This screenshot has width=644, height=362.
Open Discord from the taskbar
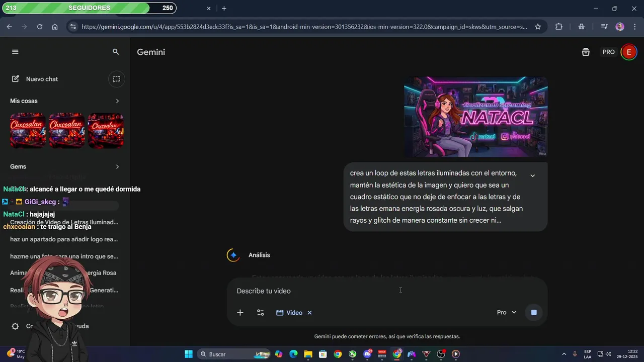pos(367,354)
